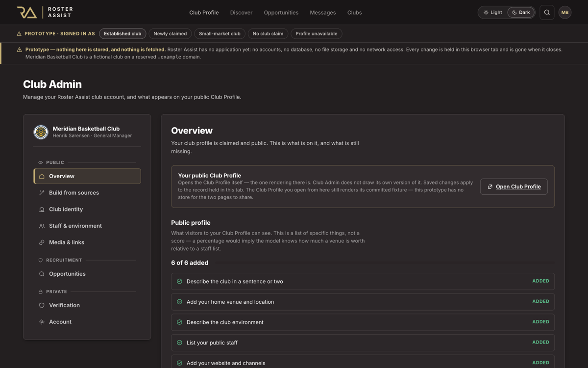Select the No club claim persona
Screen dimensions: 588x368
point(268,33)
